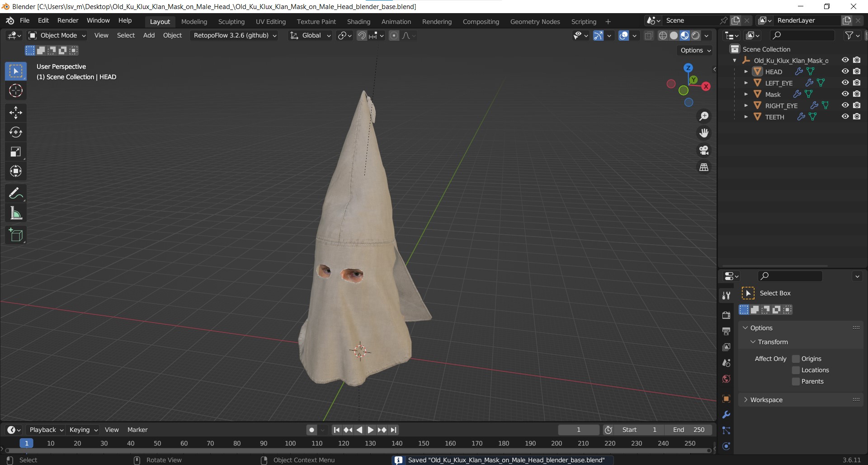868x465 pixels.
Task: Click the Blender logo menu icon
Action: 10,21
